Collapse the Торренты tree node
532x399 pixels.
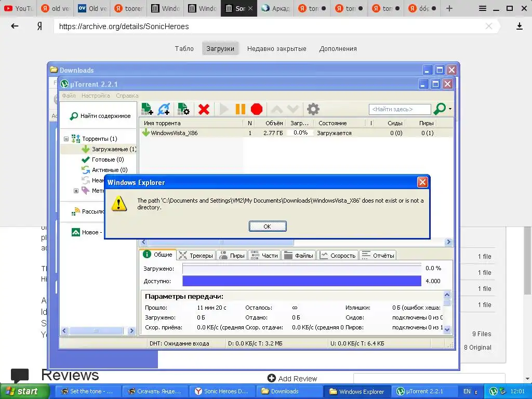(66, 139)
